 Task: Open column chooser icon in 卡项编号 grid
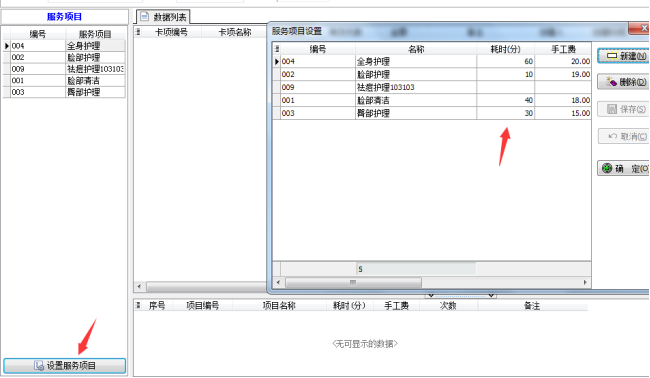point(138,32)
